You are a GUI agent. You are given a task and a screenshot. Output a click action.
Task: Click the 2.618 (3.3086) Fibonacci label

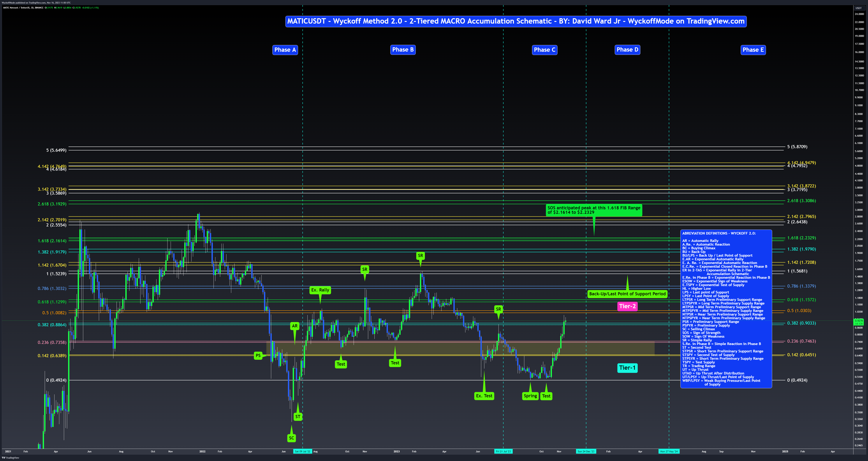(802, 200)
